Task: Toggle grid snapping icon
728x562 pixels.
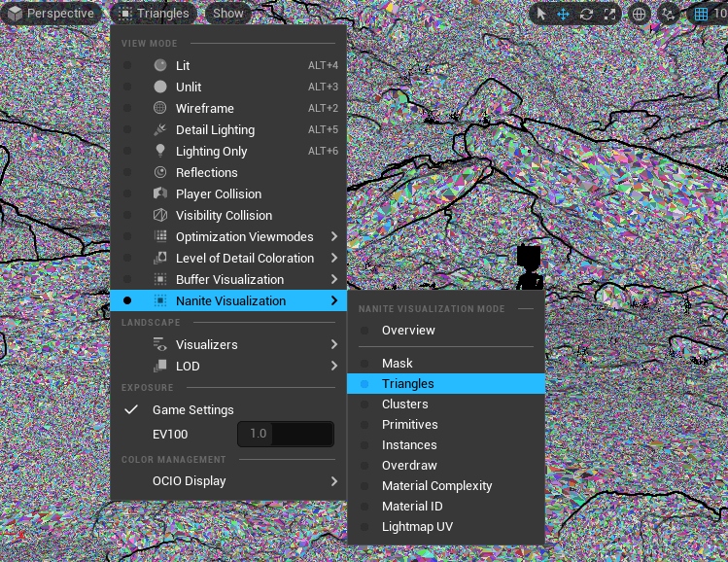Action: coord(701,14)
